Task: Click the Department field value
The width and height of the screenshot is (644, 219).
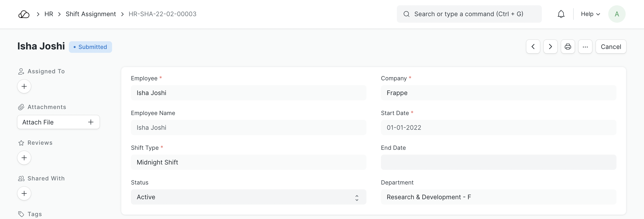Action: click(498, 197)
